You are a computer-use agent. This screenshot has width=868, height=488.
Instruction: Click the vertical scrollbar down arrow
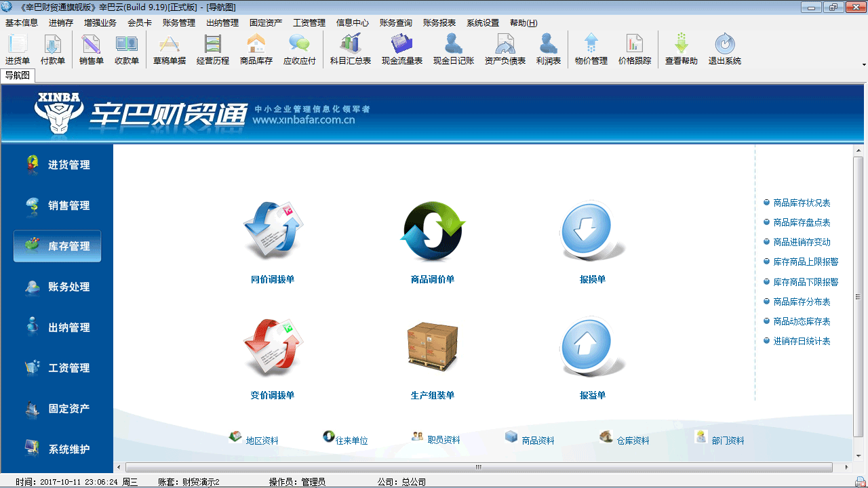point(859,456)
